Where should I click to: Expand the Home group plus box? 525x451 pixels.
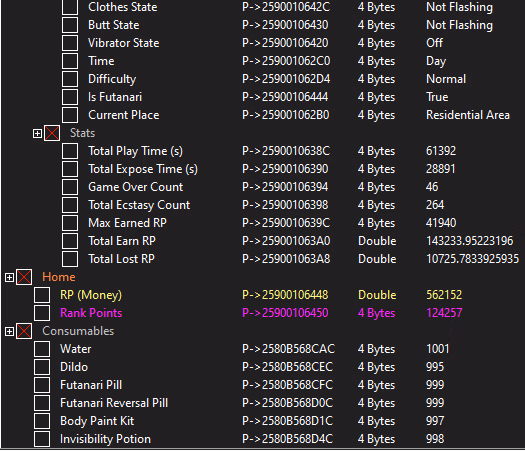[x=9, y=277]
